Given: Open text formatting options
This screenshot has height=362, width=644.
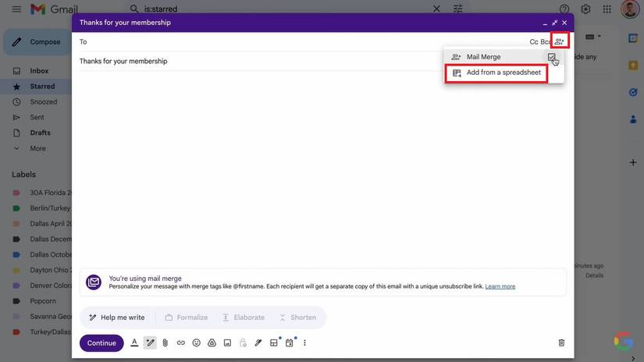Looking at the screenshot, I should point(134,343).
